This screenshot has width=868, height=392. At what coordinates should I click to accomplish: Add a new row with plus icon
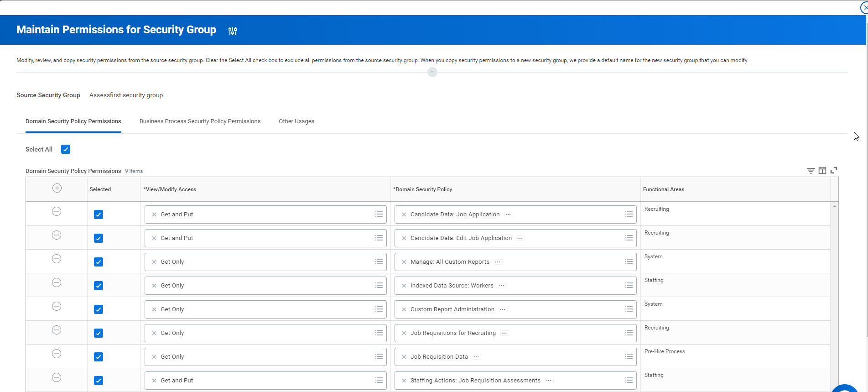(57, 188)
